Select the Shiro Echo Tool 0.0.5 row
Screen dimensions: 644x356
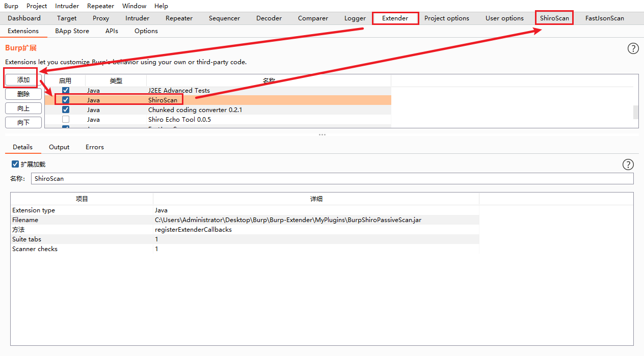click(218, 120)
